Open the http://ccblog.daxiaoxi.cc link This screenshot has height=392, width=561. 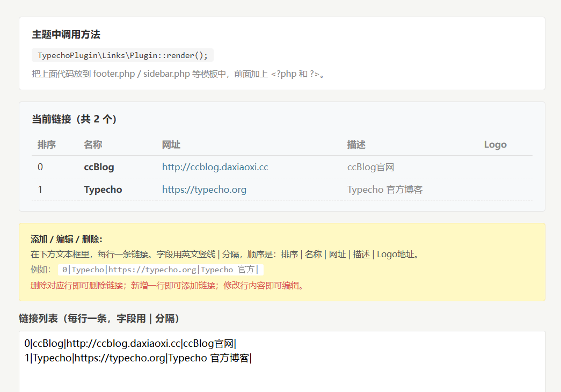coord(215,167)
